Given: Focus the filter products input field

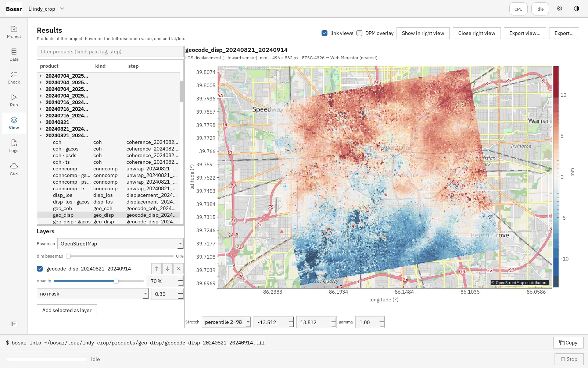Looking at the screenshot, I should point(110,52).
